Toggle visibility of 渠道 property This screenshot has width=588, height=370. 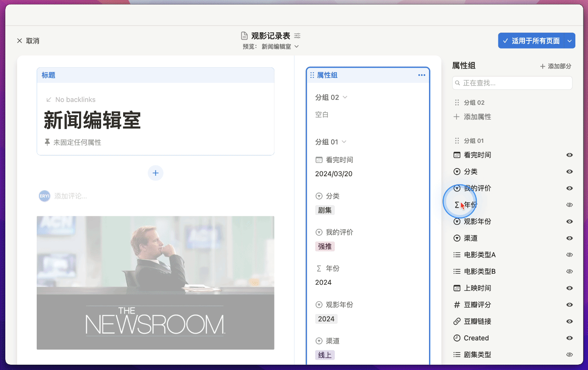coord(569,238)
